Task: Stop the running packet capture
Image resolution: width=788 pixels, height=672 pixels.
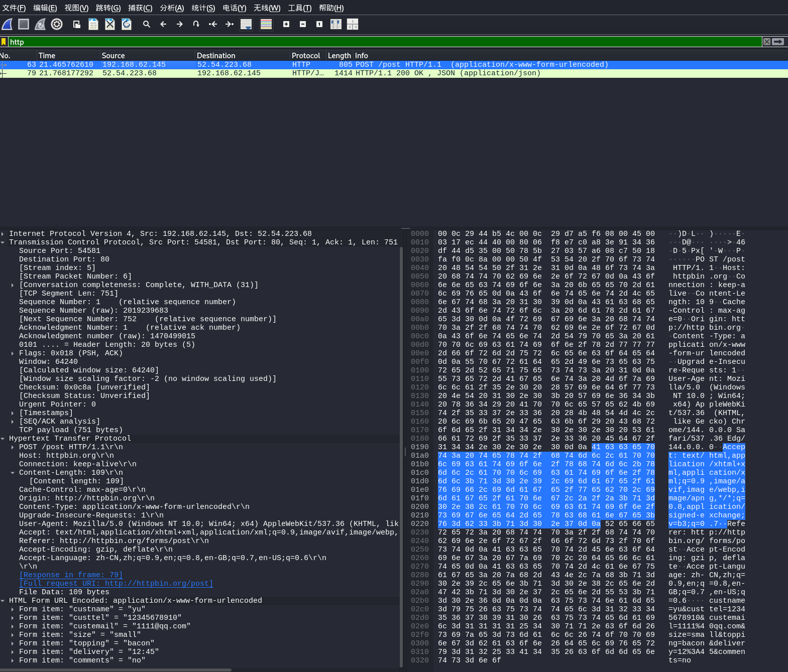Action: 24,24
